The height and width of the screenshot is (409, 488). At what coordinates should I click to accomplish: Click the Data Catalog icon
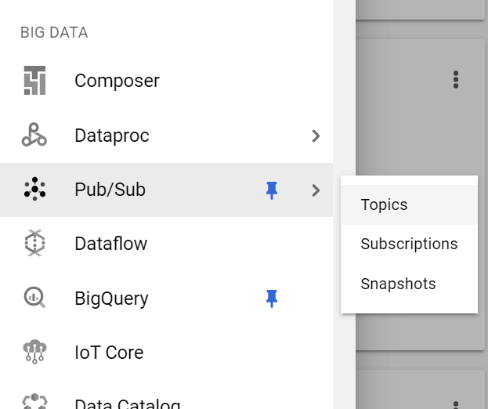35,401
